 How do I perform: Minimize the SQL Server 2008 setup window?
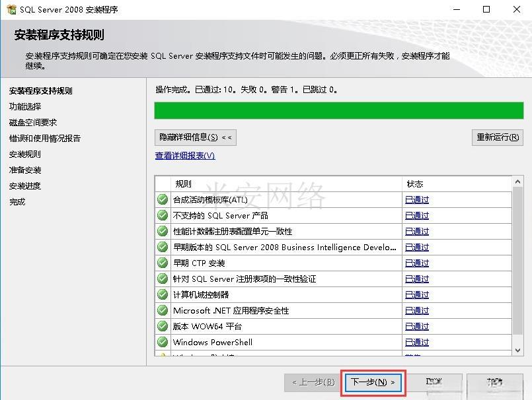[x=457, y=9]
